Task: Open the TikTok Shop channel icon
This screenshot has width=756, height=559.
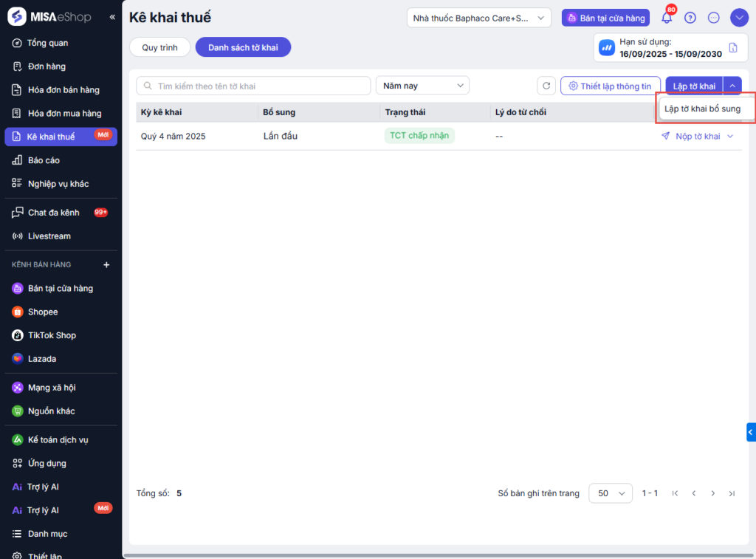Action: pos(18,335)
